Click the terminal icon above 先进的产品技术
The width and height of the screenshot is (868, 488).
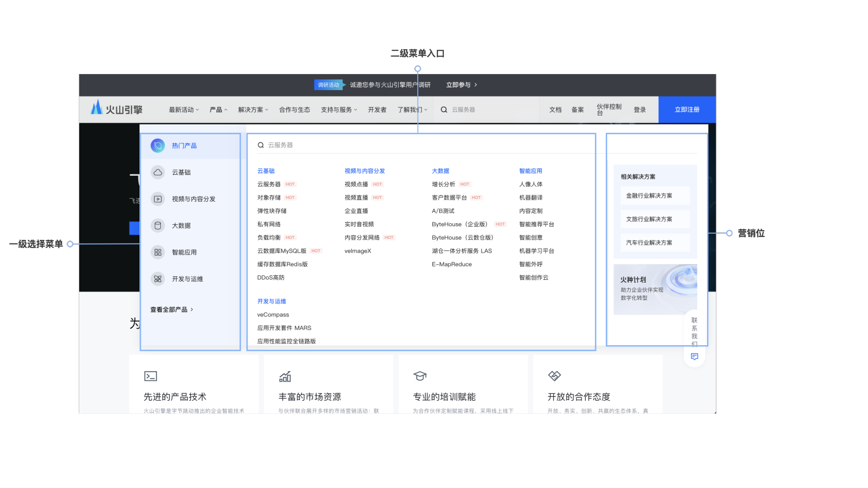(x=150, y=376)
